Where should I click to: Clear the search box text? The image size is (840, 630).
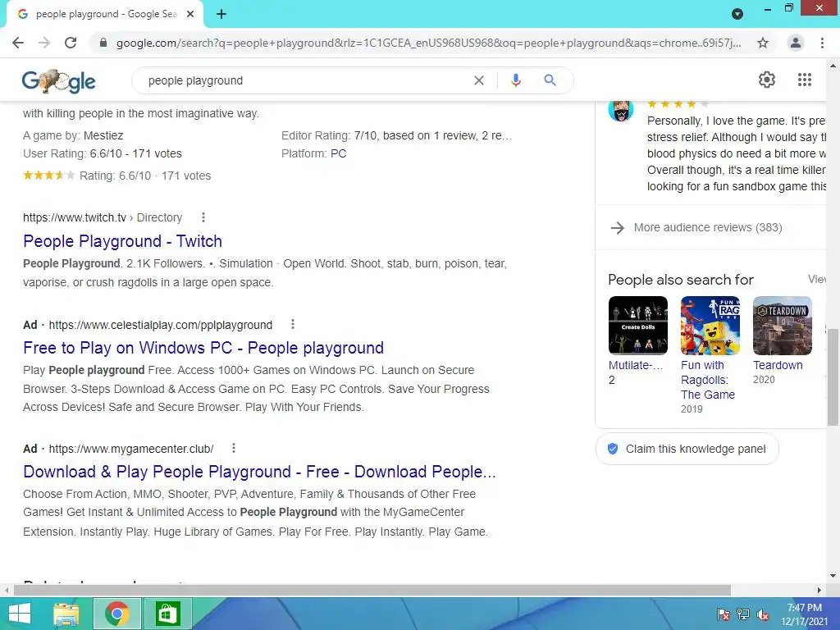click(479, 80)
